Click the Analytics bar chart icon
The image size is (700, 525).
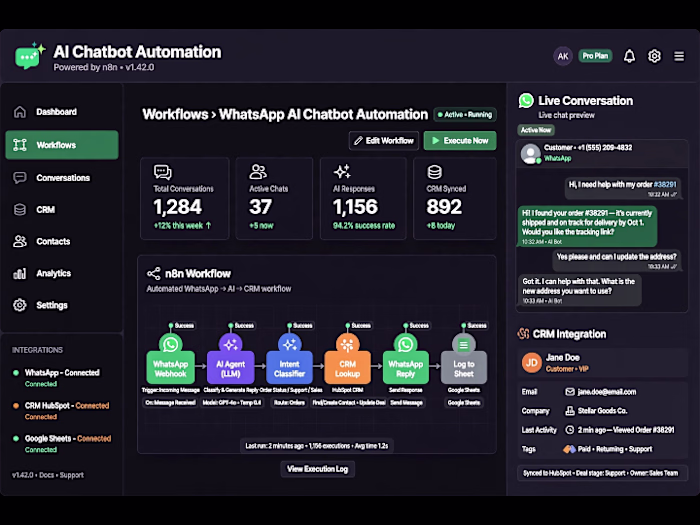tap(20, 273)
